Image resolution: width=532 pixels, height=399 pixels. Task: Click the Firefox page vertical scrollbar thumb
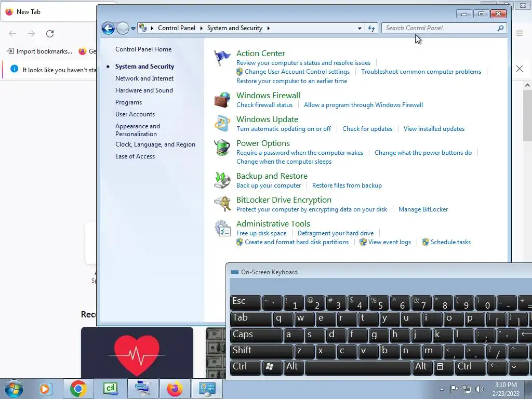pyautogui.click(x=527, y=115)
